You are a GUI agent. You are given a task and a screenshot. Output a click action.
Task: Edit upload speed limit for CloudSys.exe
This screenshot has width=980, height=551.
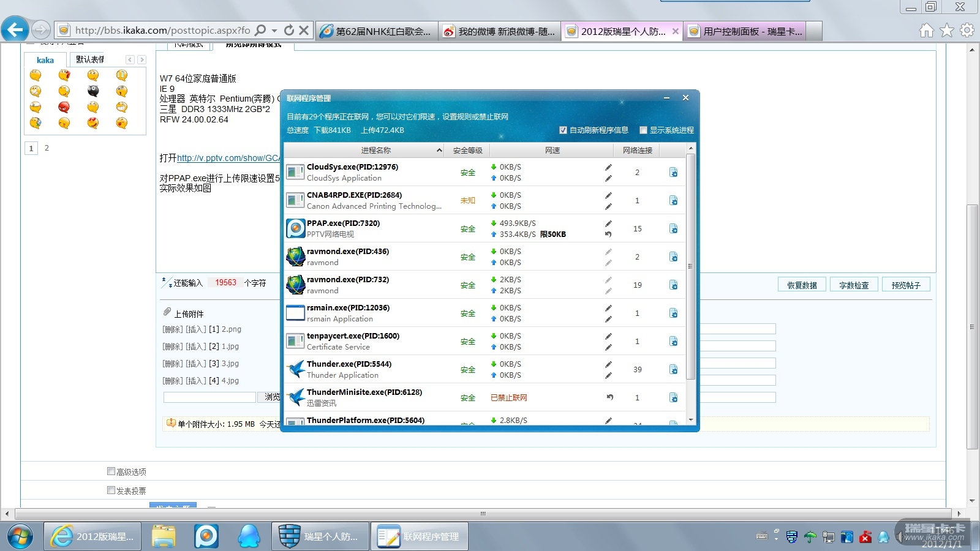click(x=608, y=178)
